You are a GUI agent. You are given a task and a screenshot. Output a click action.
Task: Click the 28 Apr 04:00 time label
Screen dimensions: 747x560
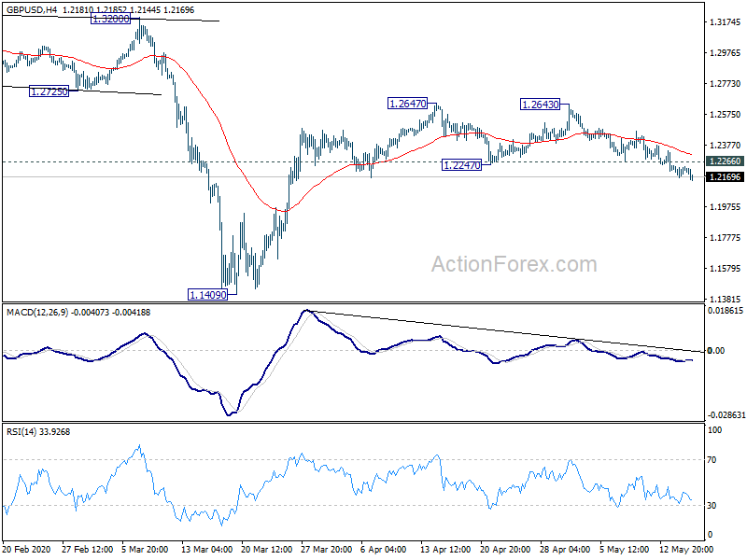pos(565,549)
